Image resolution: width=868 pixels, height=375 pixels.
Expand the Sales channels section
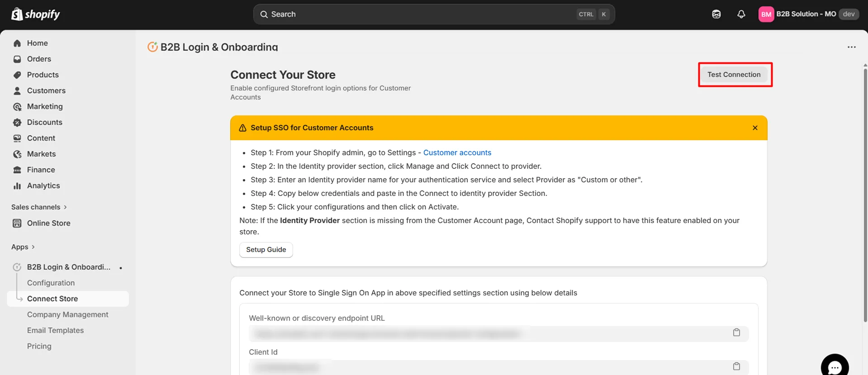point(39,207)
